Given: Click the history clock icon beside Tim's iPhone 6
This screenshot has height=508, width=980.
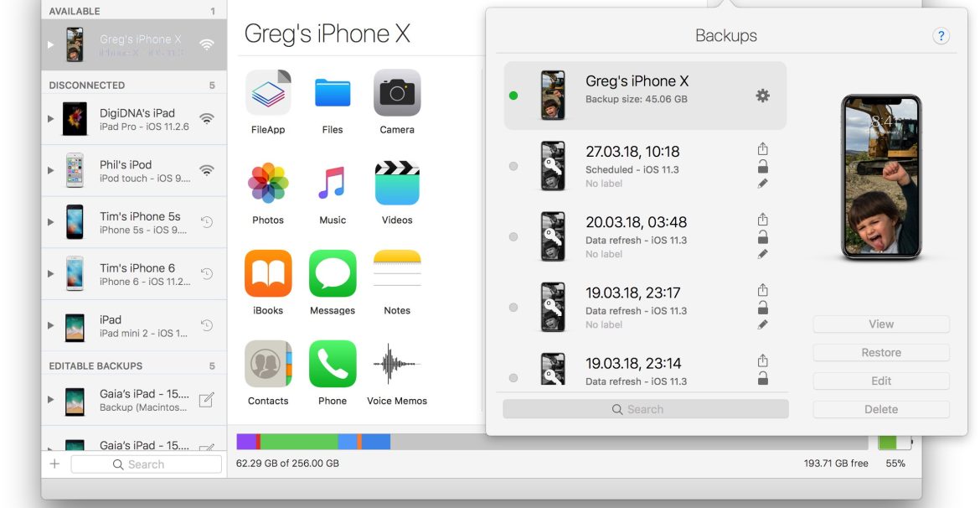Looking at the screenshot, I should point(207,273).
